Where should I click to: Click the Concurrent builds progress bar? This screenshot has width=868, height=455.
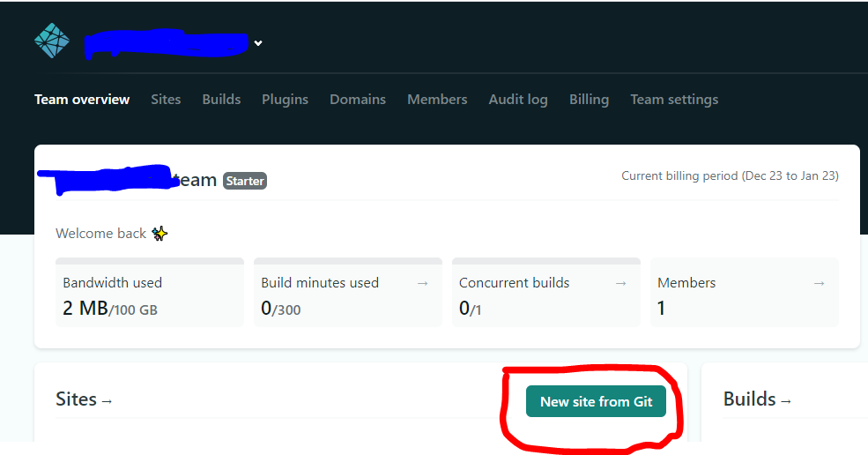coord(545,261)
